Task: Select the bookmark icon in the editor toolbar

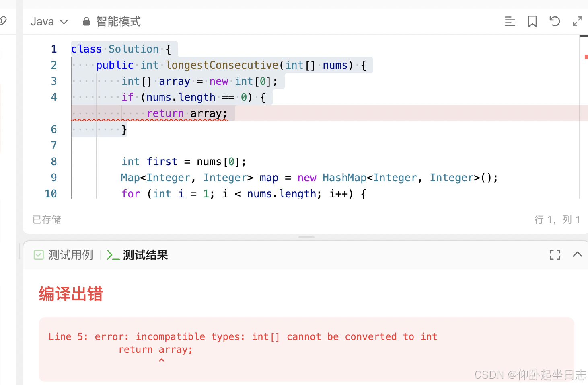Action: (532, 21)
